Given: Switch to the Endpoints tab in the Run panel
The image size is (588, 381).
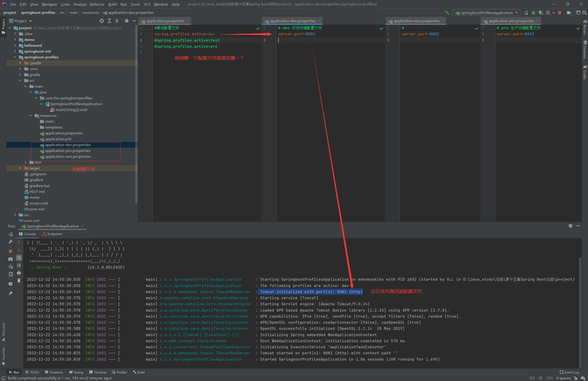Looking at the screenshot, I should point(54,234).
